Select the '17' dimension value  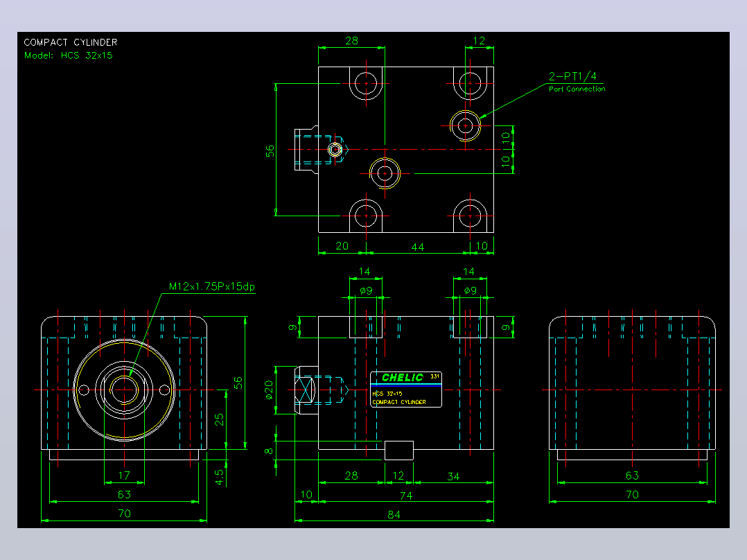coord(124,475)
